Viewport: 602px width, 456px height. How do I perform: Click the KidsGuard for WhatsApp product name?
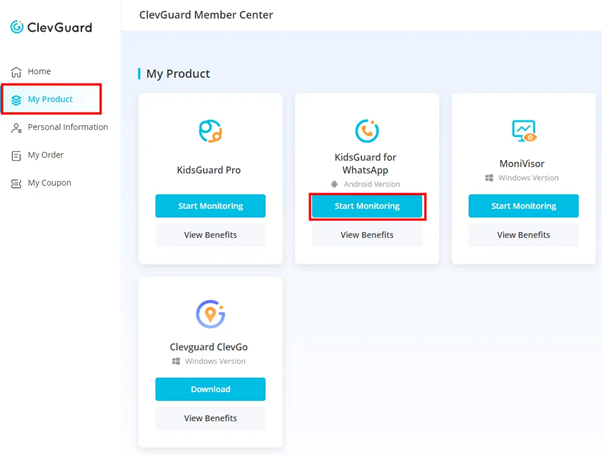(366, 164)
